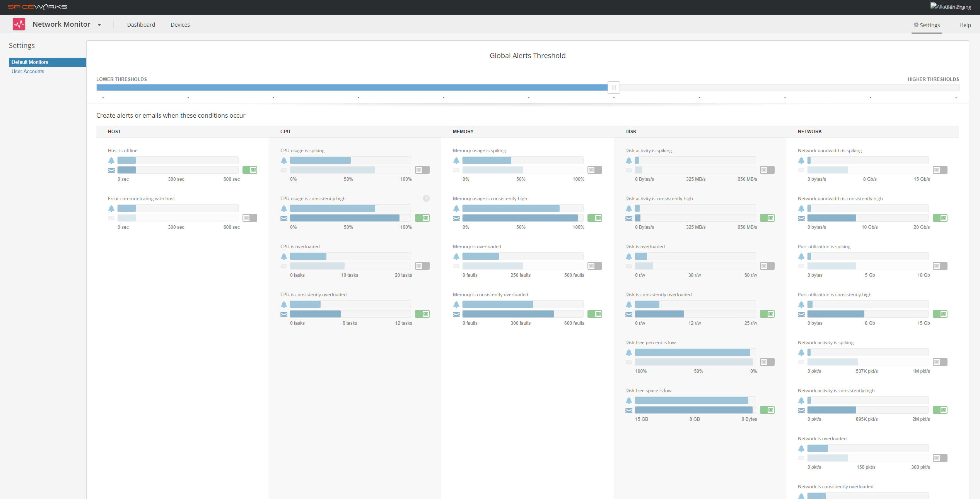The image size is (980, 499).
Task: Enable email toggle for Network activity is spiking
Action: [940, 362]
